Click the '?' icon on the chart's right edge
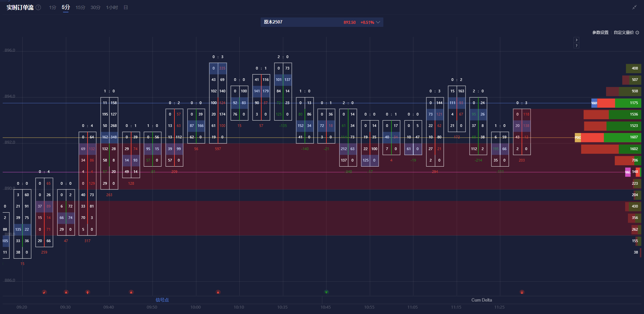The image size is (644, 314). 577,45
